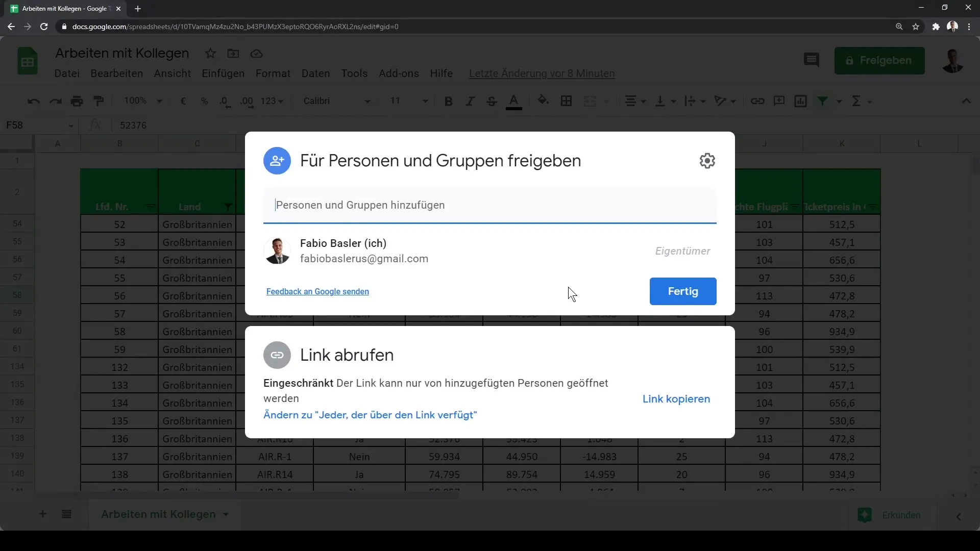Click the 'Personen und Gruppen hinzufügen' input field
Viewport: 980px width, 551px height.
[491, 205]
